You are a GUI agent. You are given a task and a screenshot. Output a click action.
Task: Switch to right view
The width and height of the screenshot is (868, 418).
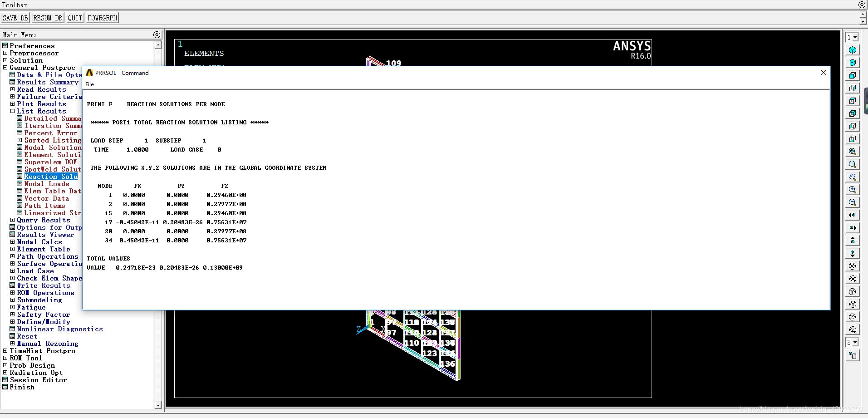click(852, 88)
